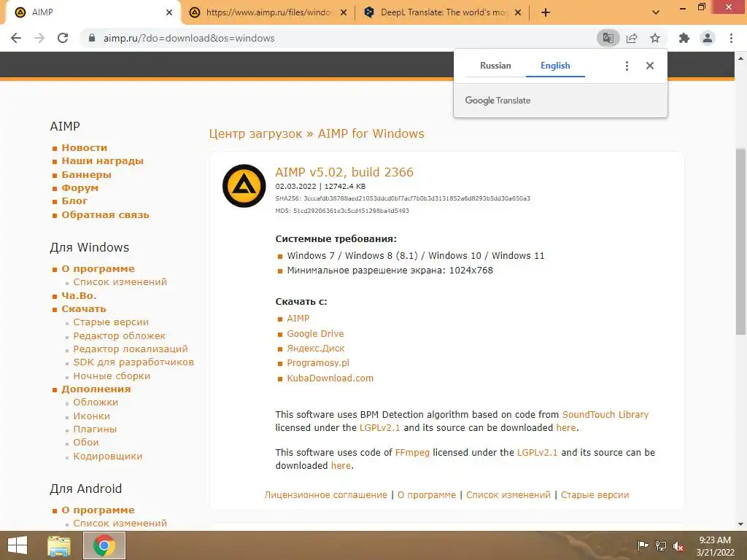Switch to aimp.ru/files/windows tab
This screenshot has height=560, width=747.
coord(268,12)
